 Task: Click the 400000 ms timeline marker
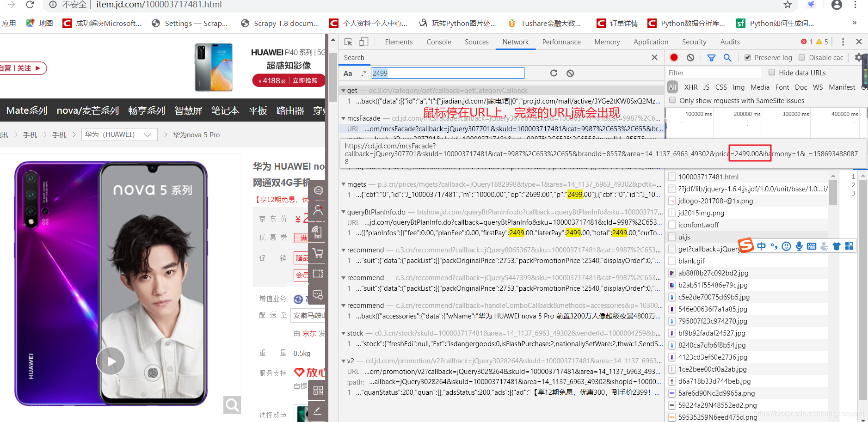tap(844, 114)
